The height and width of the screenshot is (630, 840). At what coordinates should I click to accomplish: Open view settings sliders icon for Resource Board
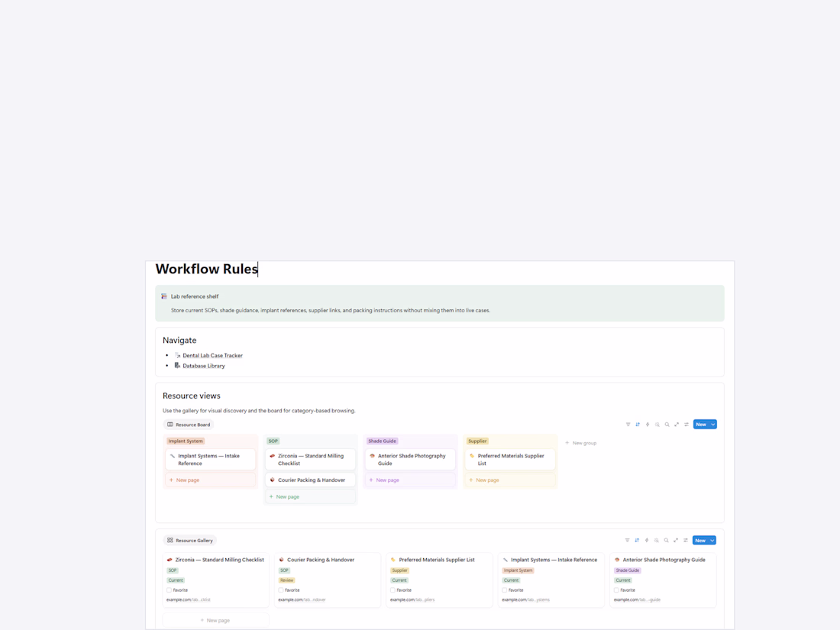point(687,425)
